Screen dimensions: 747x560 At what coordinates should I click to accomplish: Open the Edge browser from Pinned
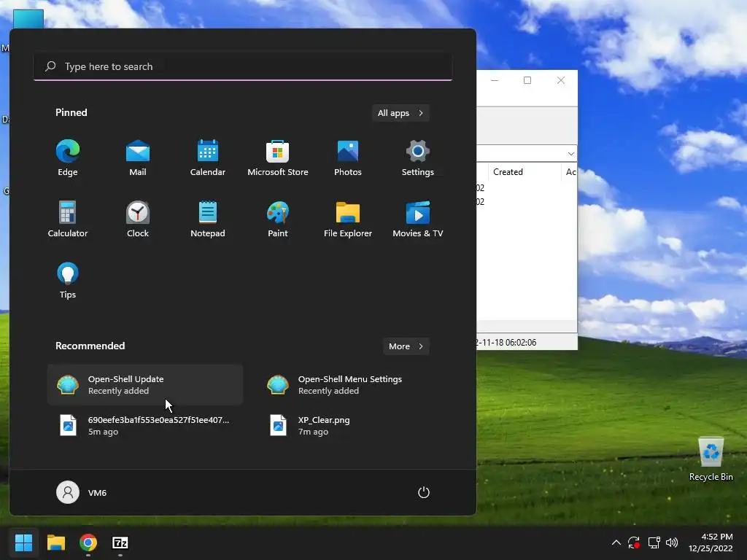click(x=68, y=158)
